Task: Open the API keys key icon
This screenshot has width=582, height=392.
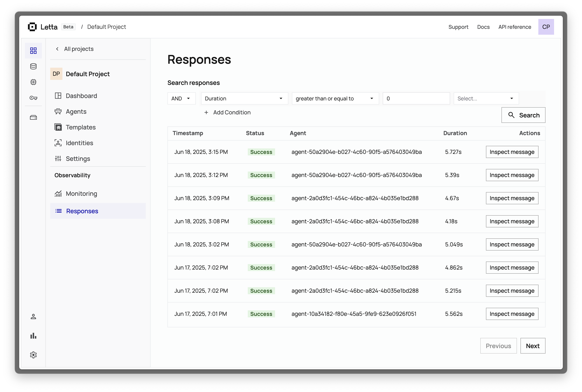Action: [33, 98]
